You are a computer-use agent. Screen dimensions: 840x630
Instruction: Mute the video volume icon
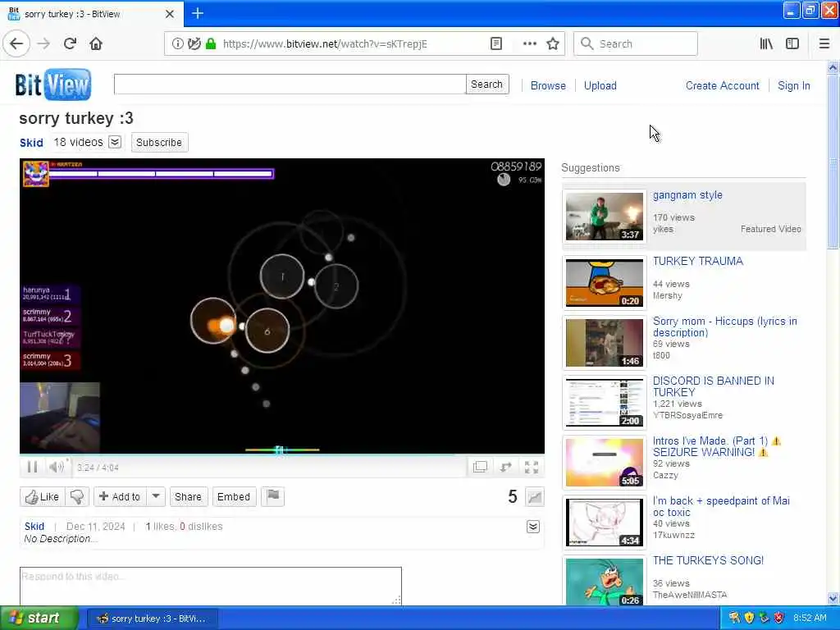pyautogui.click(x=56, y=467)
